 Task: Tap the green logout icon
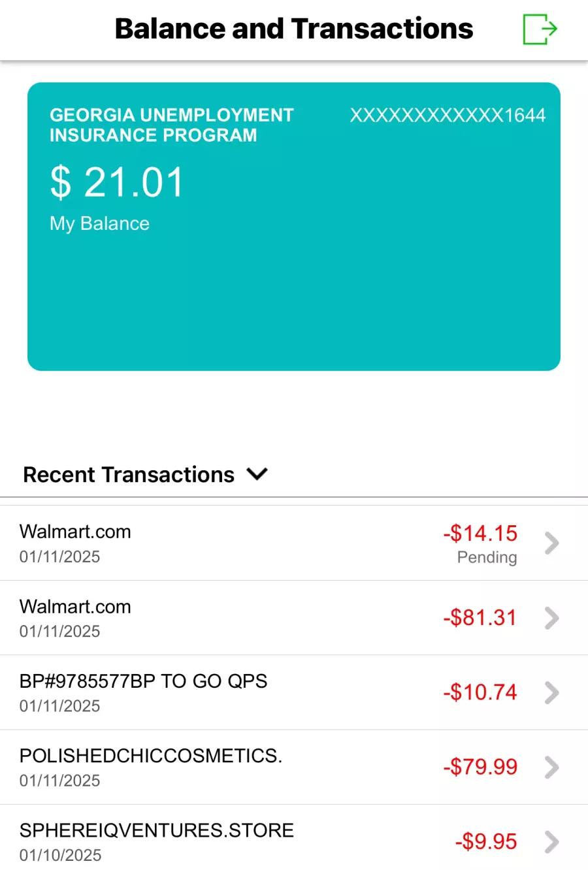click(540, 29)
